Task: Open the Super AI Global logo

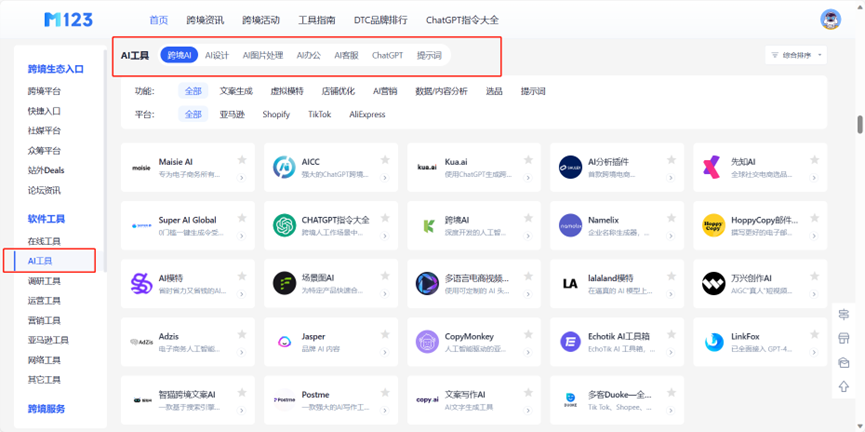Action: [141, 226]
